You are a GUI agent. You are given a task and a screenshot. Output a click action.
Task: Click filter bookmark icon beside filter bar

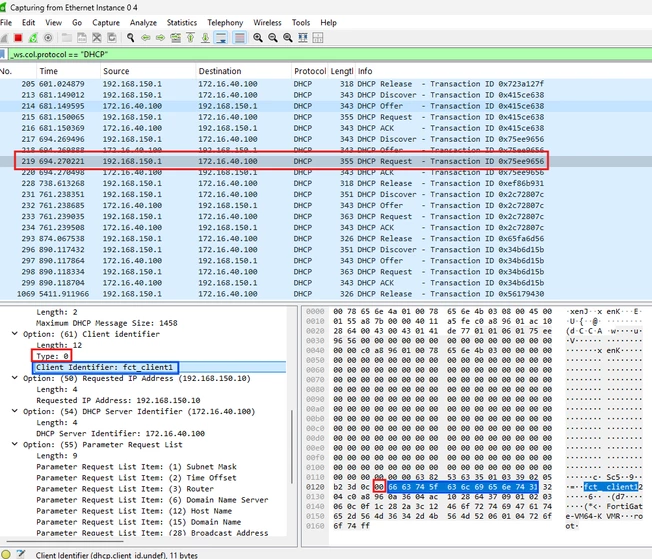(x=2, y=54)
